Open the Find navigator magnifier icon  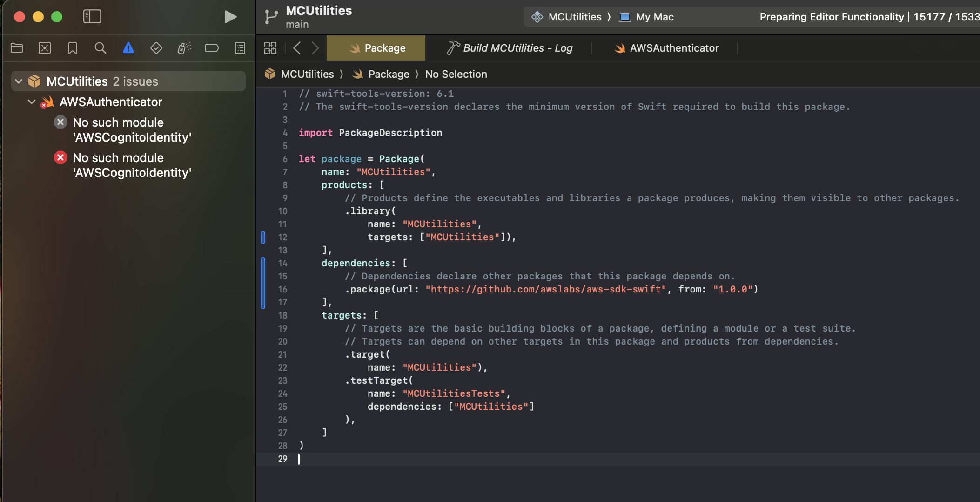[101, 48]
